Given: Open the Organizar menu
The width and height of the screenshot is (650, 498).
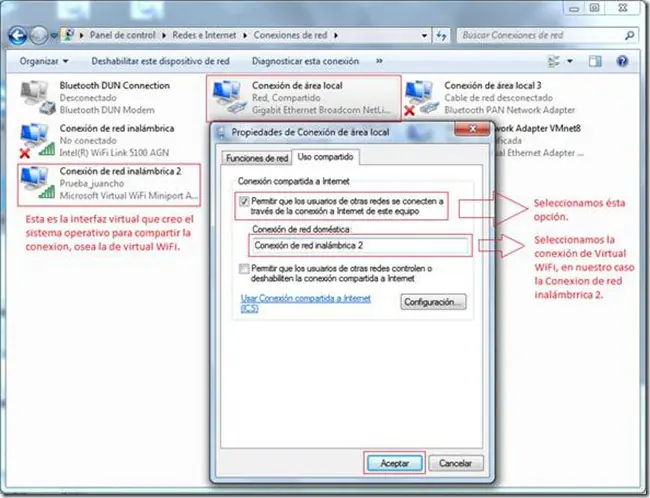Looking at the screenshot, I should click(x=44, y=61).
